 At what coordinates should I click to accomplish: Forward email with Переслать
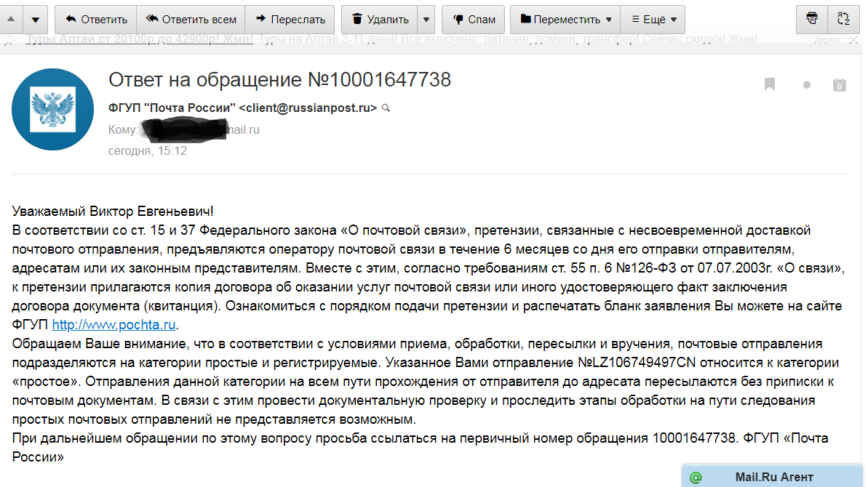point(290,20)
